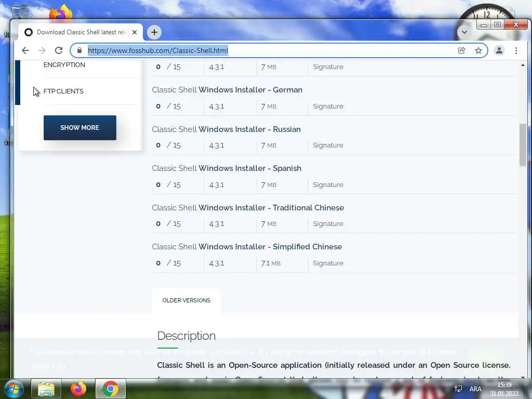Click the ARA language indicator
Image resolution: width=532 pixels, height=399 pixels.
(x=475, y=389)
